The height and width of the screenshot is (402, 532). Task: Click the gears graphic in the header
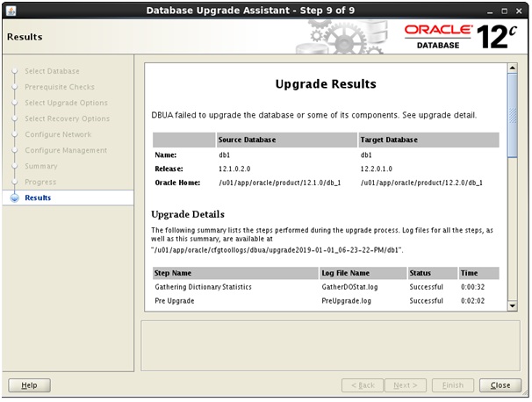(342, 37)
